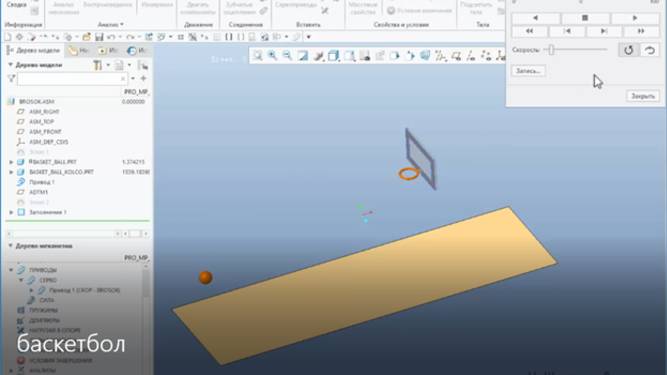
Task: Toggle loop repeat playback mode
Action: click(629, 50)
